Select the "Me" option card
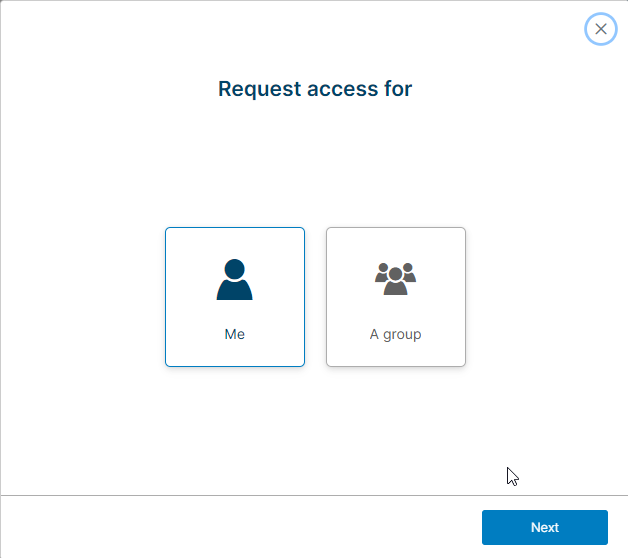The width and height of the screenshot is (628, 558). pos(235,297)
